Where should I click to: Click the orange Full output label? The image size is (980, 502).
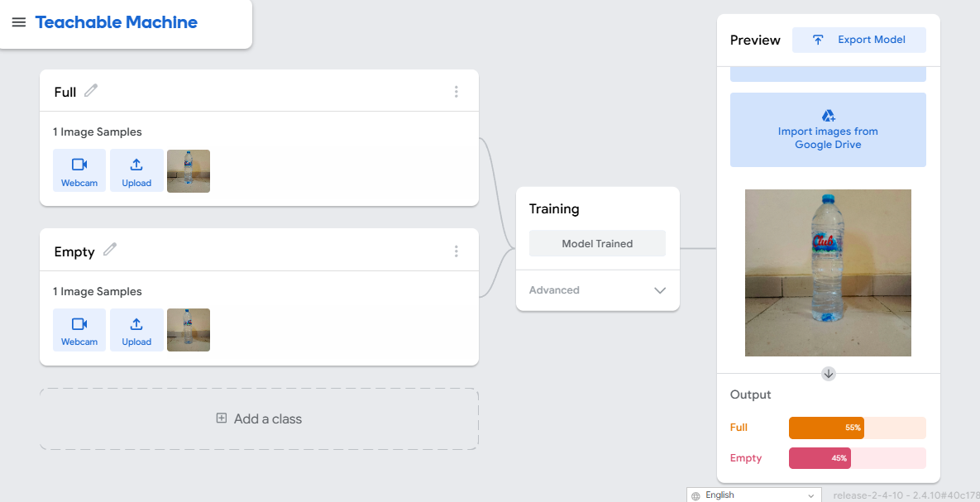pos(739,428)
